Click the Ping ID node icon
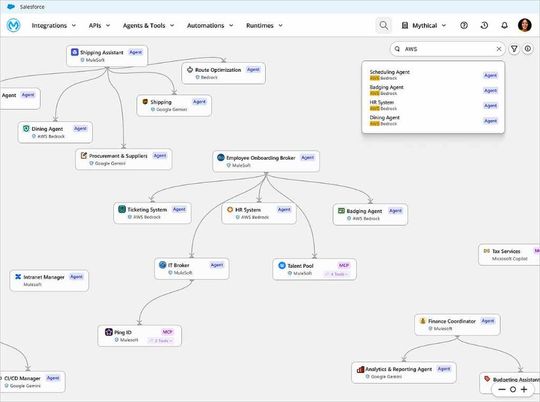The image size is (540, 402). point(109,332)
